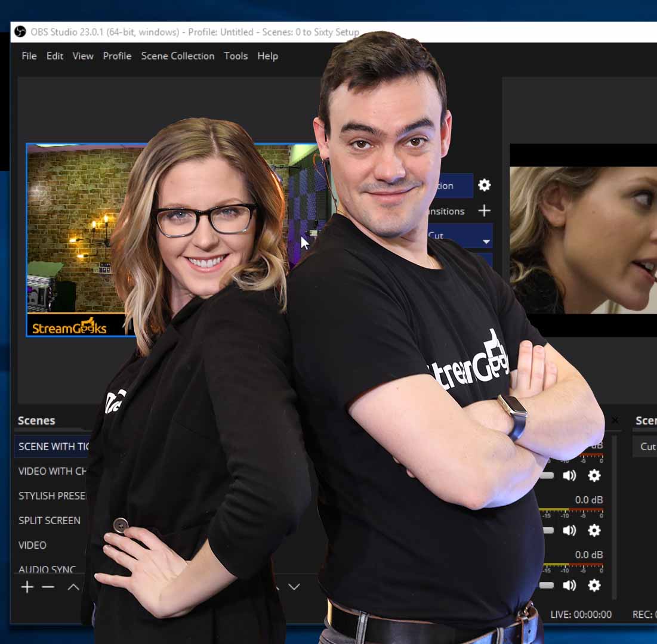Open the View menu

pos(83,55)
